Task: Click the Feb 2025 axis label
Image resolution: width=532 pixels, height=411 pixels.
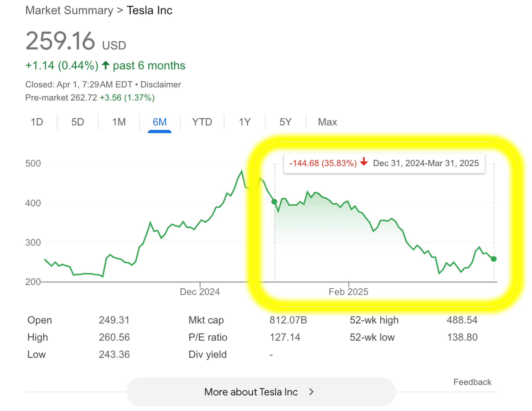Action: coord(348,292)
